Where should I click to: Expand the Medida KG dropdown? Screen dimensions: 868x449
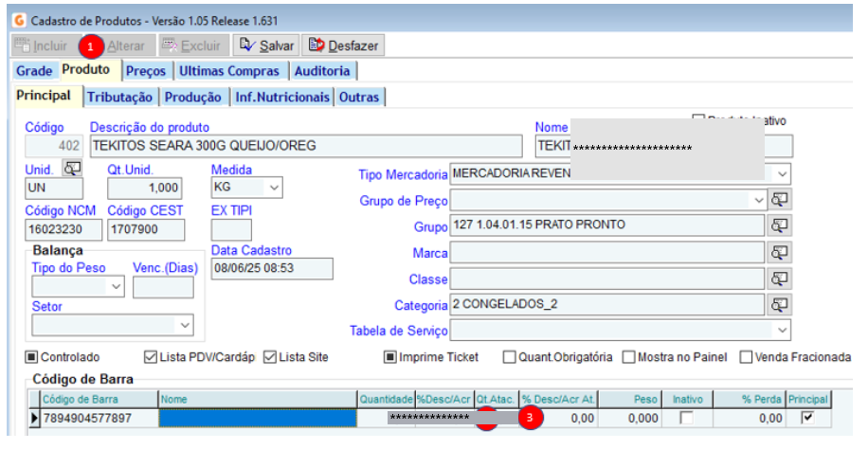pos(274,188)
